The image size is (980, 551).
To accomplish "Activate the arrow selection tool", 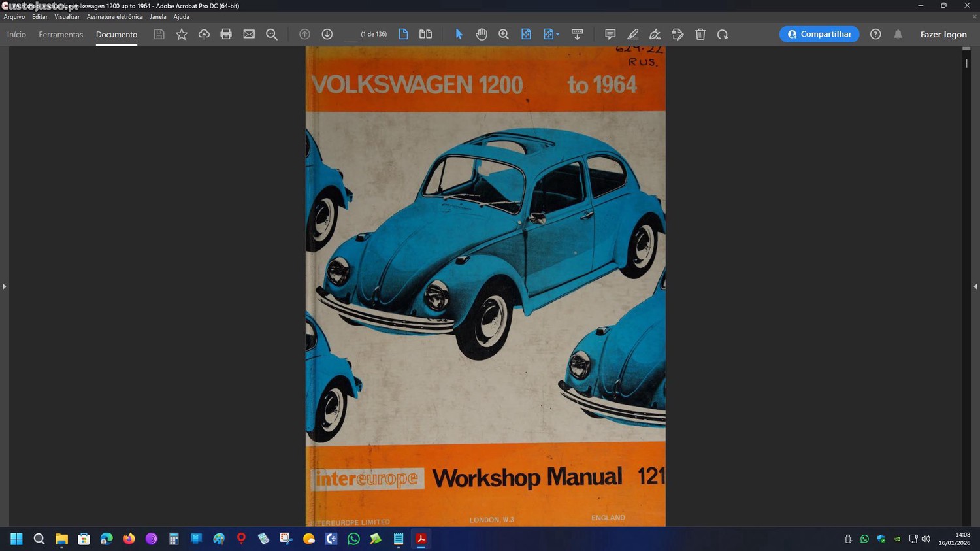I will tap(459, 34).
